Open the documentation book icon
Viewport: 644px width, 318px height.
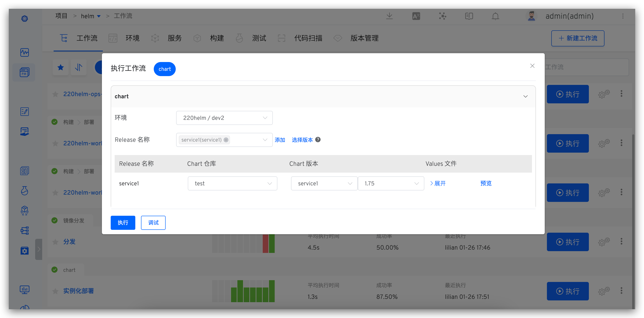click(469, 16)
